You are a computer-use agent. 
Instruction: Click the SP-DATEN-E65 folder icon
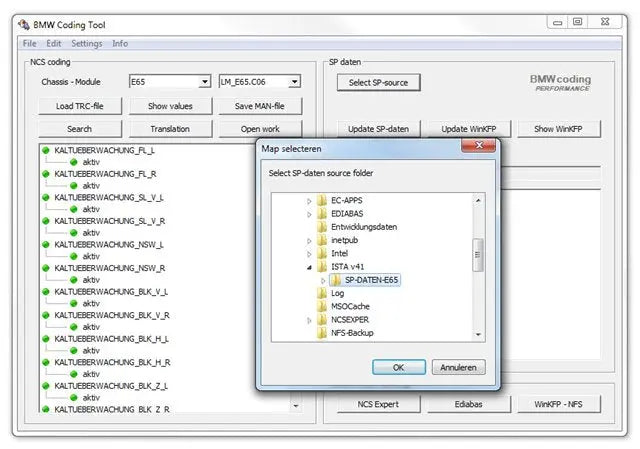click(x=336, y=280)
